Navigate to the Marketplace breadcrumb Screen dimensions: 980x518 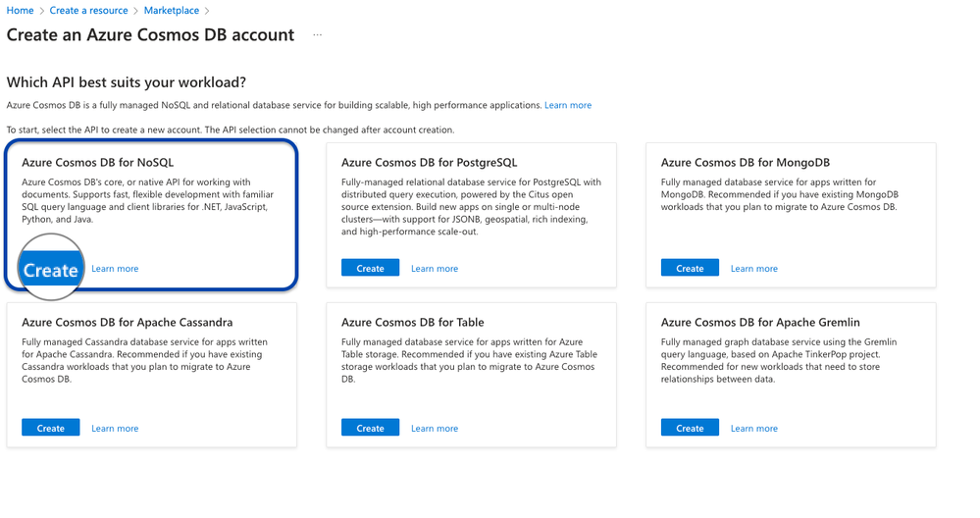[172, 11]
